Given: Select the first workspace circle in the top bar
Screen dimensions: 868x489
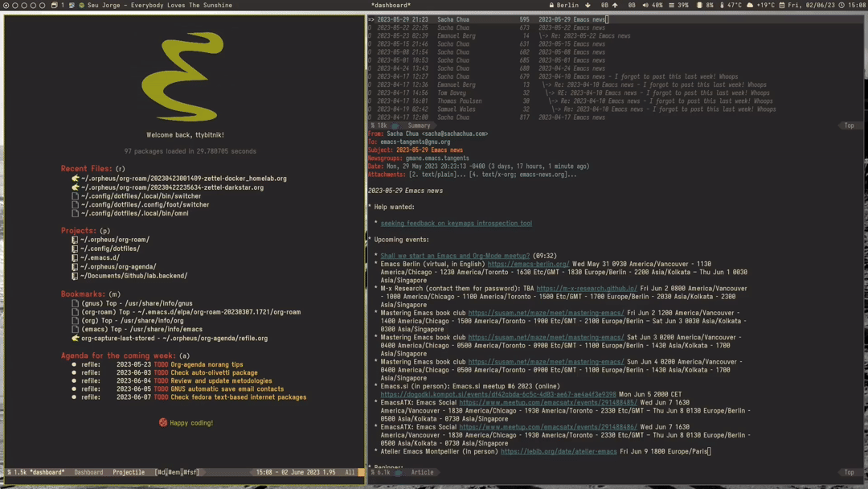Looking at the screenshot, I should click(x=6, y=5).
